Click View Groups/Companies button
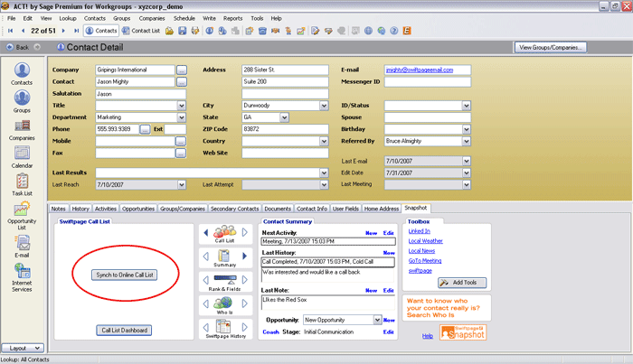Viewport: 633px width, 364px height. point(551,47)
